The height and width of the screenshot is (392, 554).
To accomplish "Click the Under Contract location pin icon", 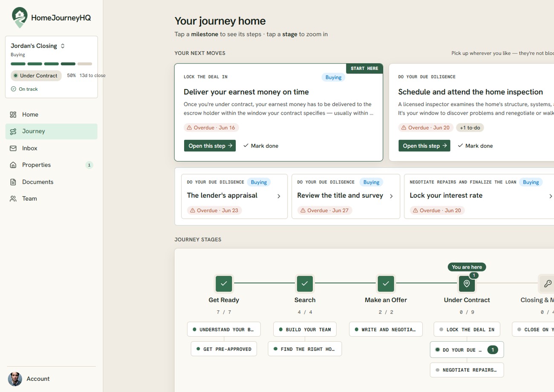I will [467, 283].
